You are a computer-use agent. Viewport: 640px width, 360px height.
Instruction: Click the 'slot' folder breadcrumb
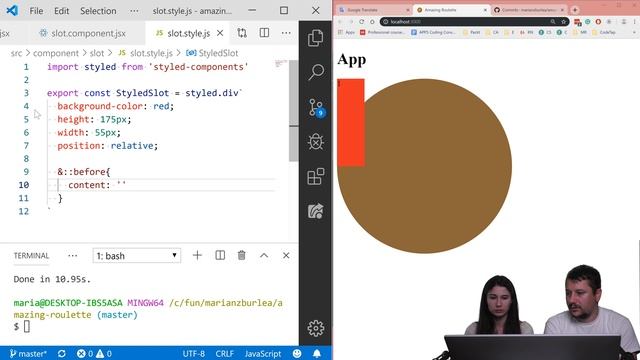click(97, 53)
